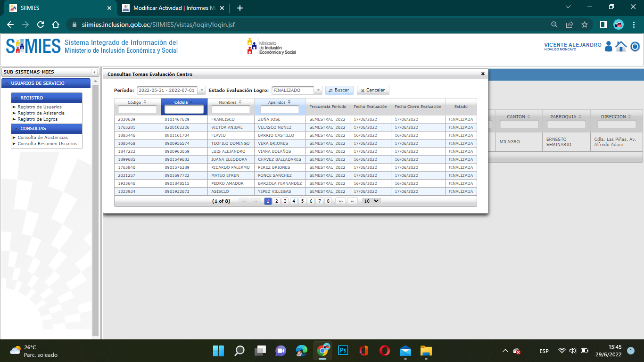Click the Buscar button
The width and height of the screenshot is (644, 362).
pos(339,90)
